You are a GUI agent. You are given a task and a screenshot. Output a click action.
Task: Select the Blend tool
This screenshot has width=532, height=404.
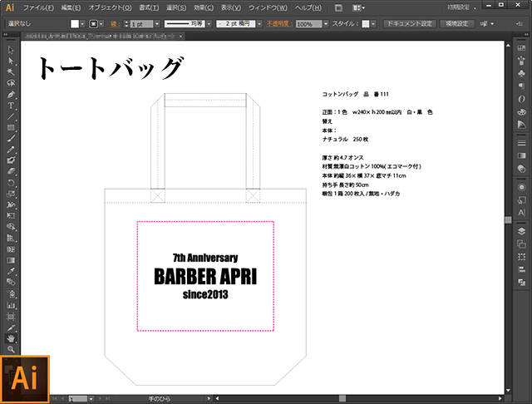(x=11, y=283)
